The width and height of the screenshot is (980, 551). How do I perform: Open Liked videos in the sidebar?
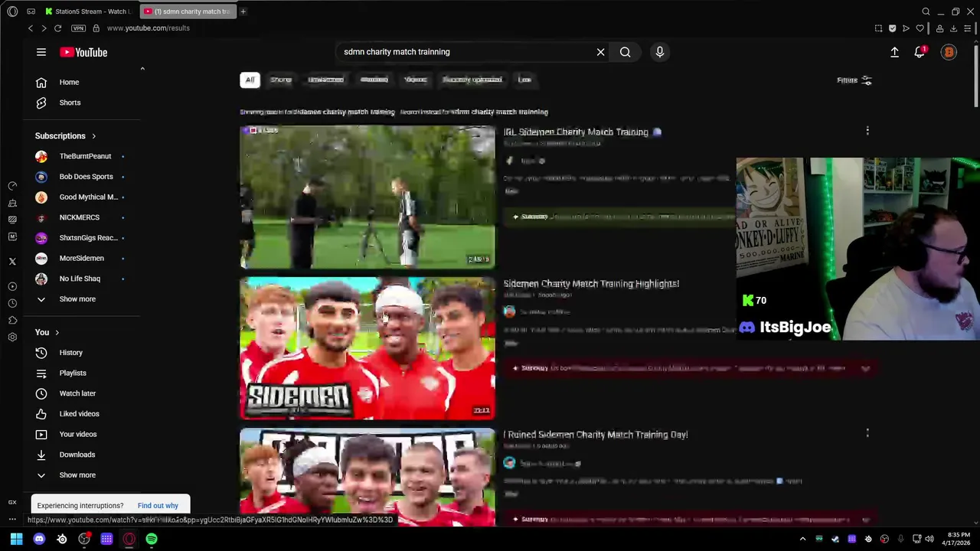point(79,414)
